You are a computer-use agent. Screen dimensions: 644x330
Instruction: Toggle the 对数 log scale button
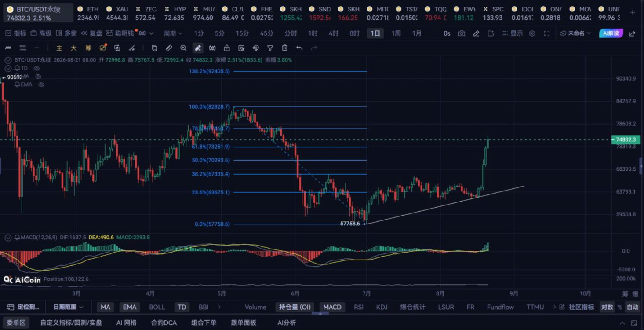click(x=607, y=307)
